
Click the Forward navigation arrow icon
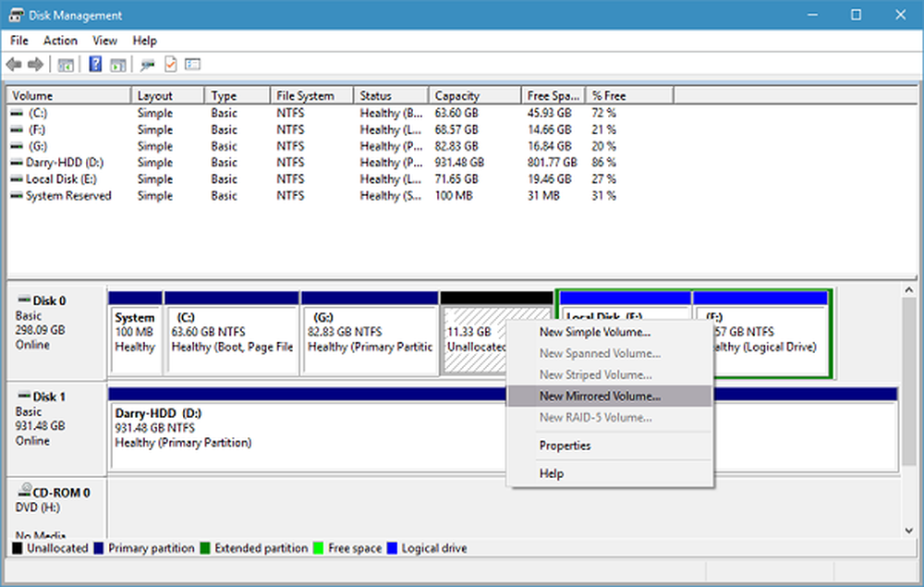click(x=33, y=64)
